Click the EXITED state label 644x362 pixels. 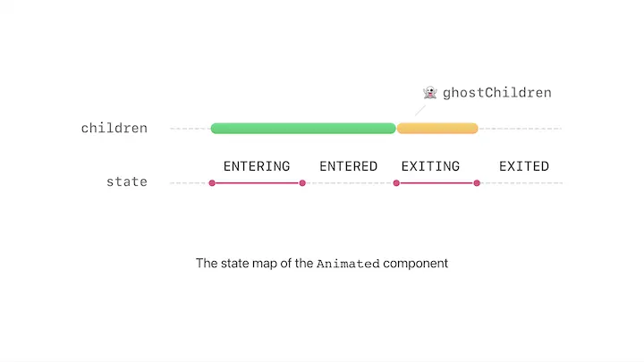[x=524, y=166]
